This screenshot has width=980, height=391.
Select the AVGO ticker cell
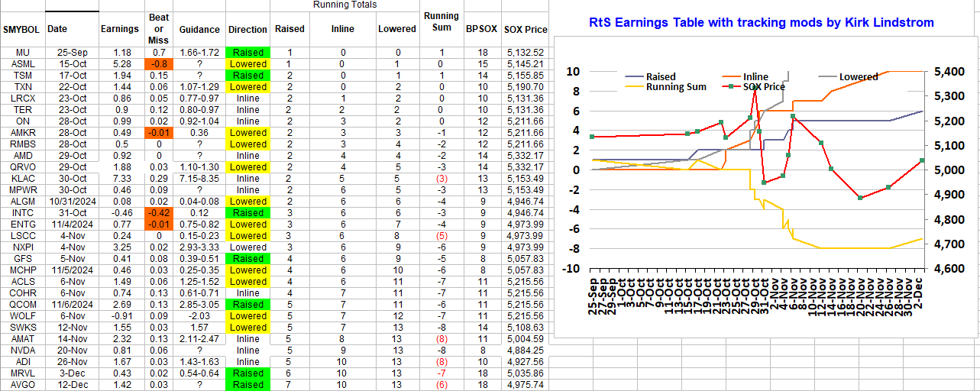[22, 385]
